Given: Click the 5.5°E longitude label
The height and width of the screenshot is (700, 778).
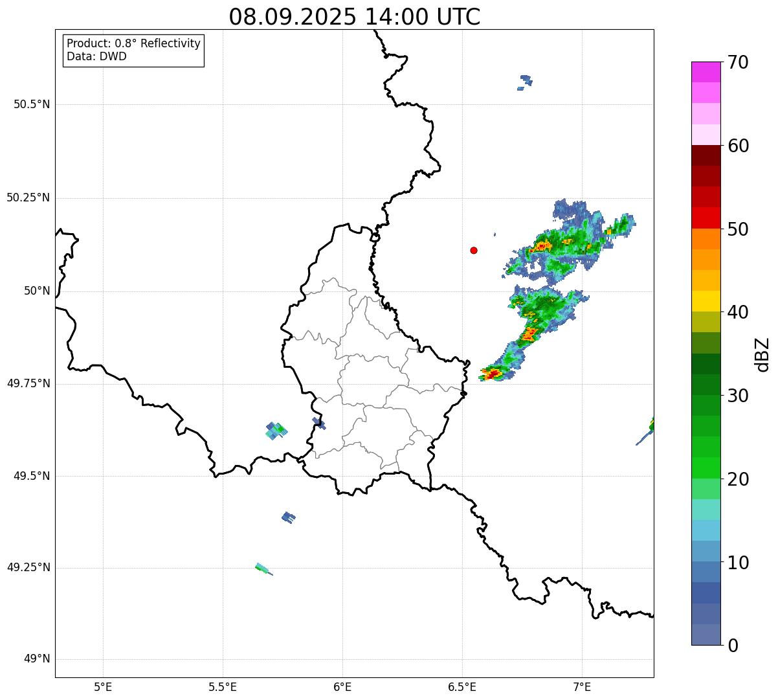Looking at the screenshot, I should point(223,687).
